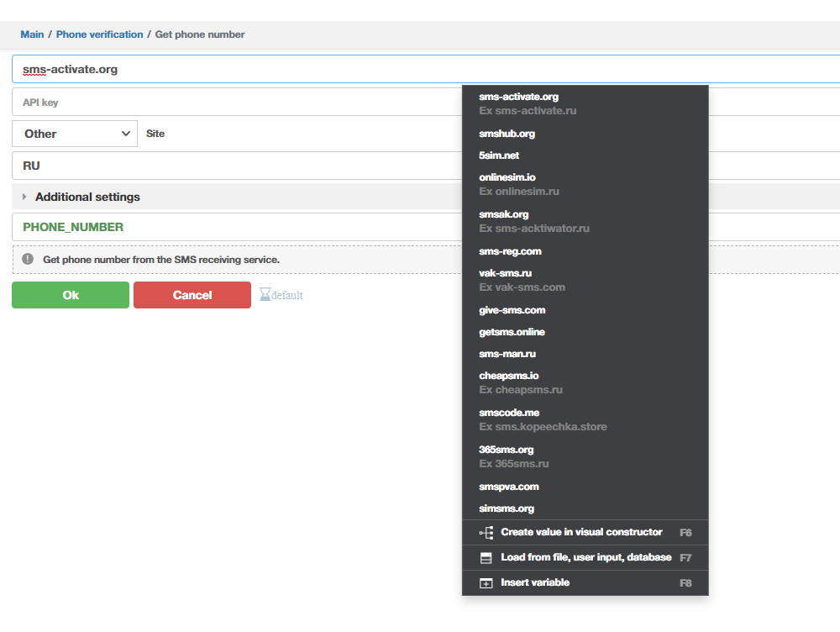Choose Load from file, user input, database

point(585,557)
